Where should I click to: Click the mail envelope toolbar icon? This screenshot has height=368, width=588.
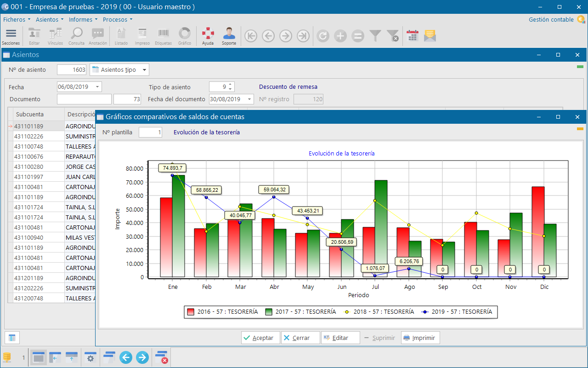430,36
